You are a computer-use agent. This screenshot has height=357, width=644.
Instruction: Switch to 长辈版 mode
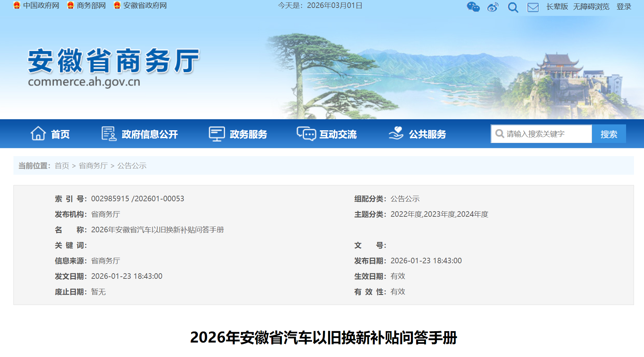(557, 7)
